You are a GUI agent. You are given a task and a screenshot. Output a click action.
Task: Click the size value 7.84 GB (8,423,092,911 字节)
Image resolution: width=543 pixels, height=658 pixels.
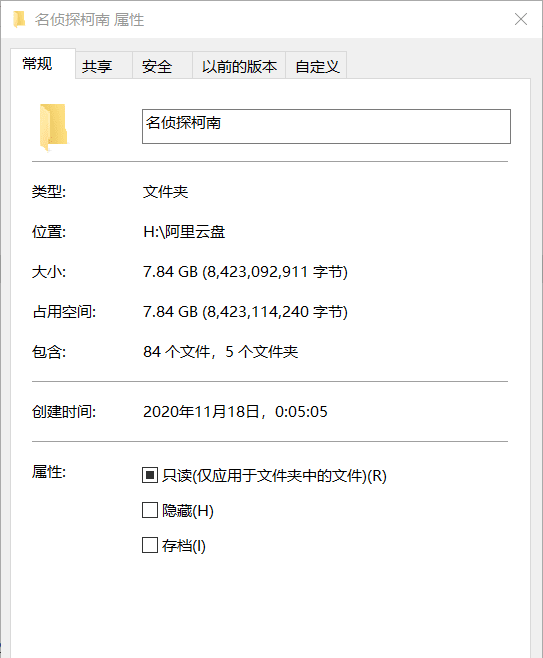click(x=245, y=272)
